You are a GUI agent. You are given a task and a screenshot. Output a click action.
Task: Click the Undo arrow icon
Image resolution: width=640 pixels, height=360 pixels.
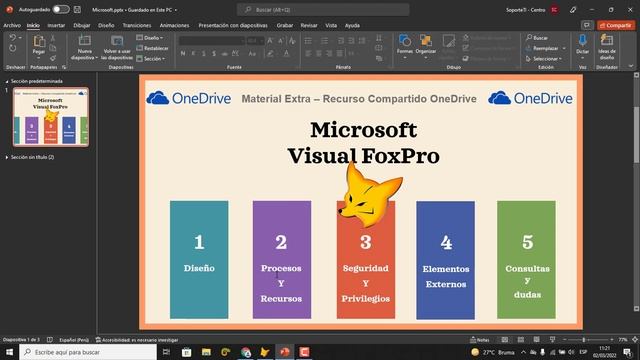[13, 38]
